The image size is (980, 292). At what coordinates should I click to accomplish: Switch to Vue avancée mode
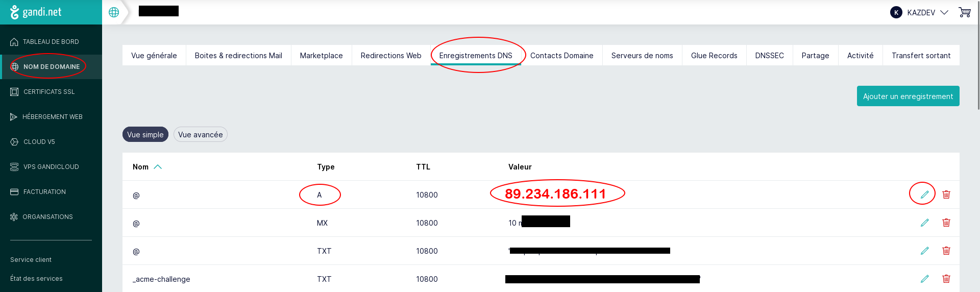click(x=200, y=135)
